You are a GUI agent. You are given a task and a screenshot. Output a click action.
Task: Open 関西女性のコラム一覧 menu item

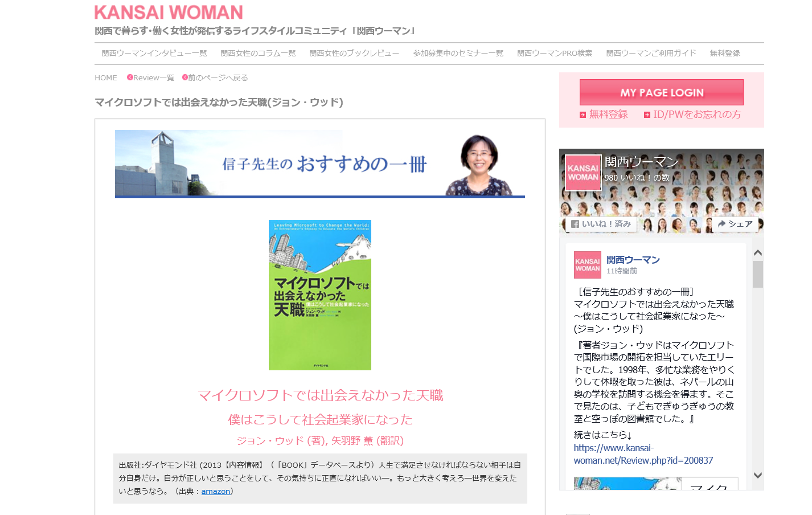tap(258, 53)
